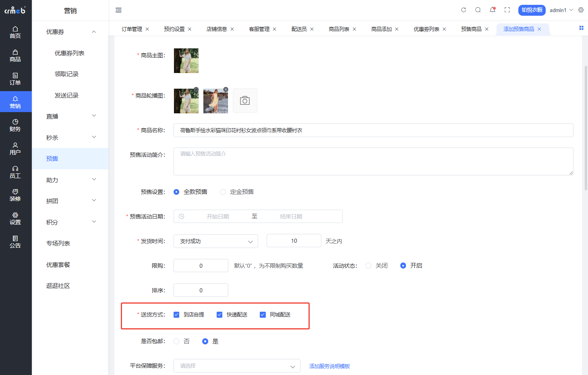Open the 财务 finance sidebar icon
Viewport: 588px width, 375px height.
click(15, 125)
